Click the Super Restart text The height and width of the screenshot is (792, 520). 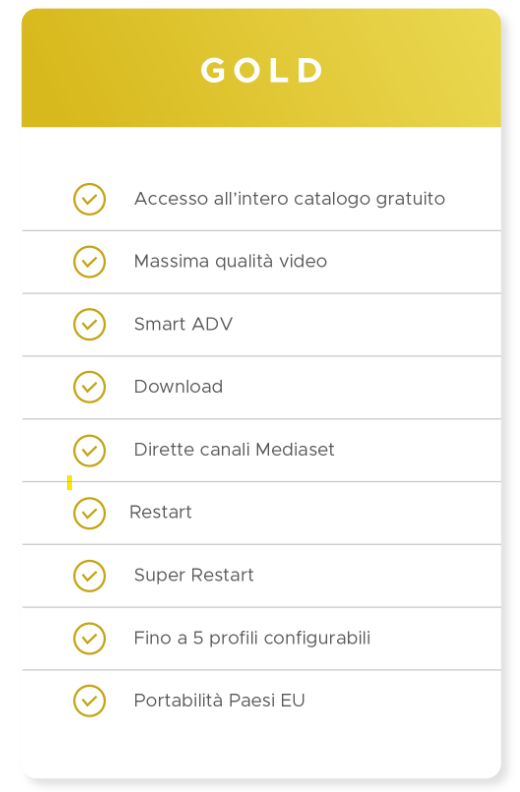tap(194, 575)
